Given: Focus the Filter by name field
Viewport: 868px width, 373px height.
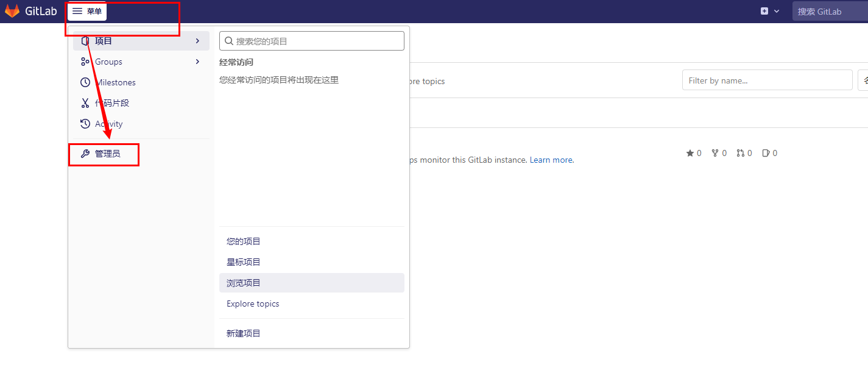Looking at the screenshot, I should 767,80.
